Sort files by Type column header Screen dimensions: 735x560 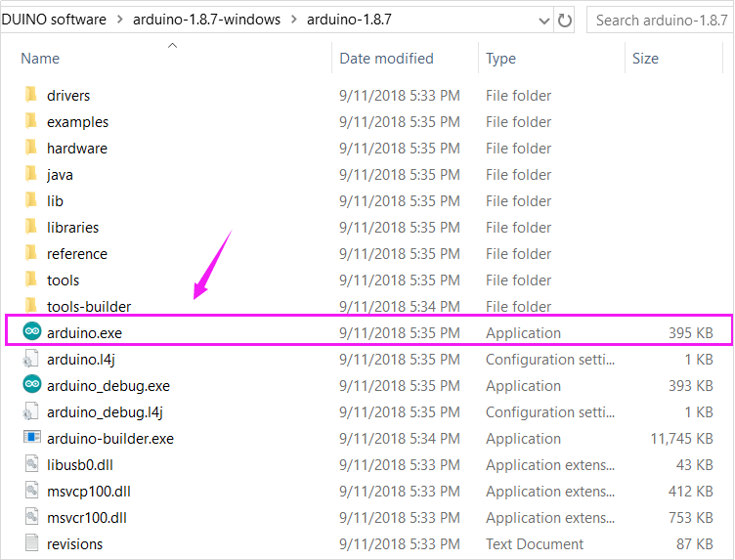[500, 59]
